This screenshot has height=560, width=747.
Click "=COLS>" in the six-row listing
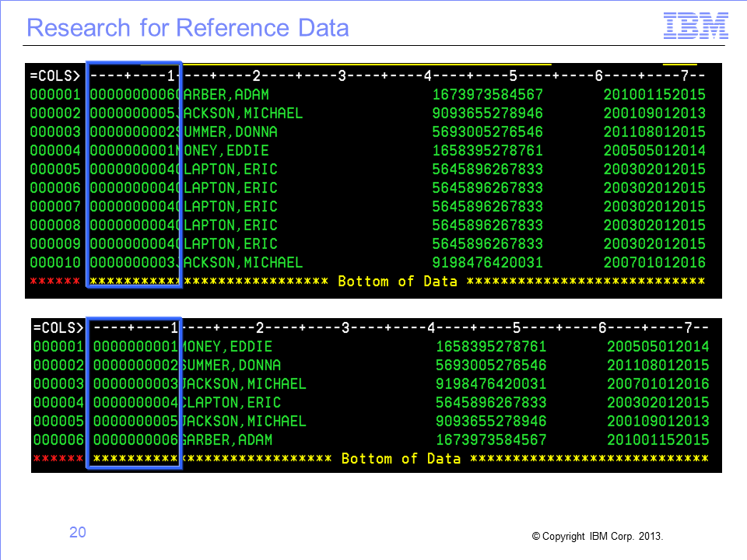coord(58,327)
